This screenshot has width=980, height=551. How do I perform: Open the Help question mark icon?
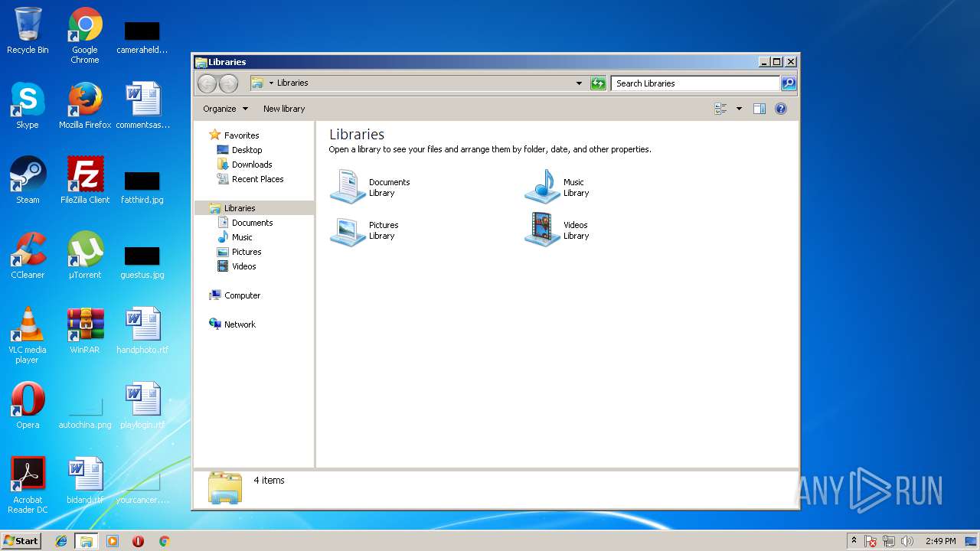pyautogui.click(x=781, y=109)
